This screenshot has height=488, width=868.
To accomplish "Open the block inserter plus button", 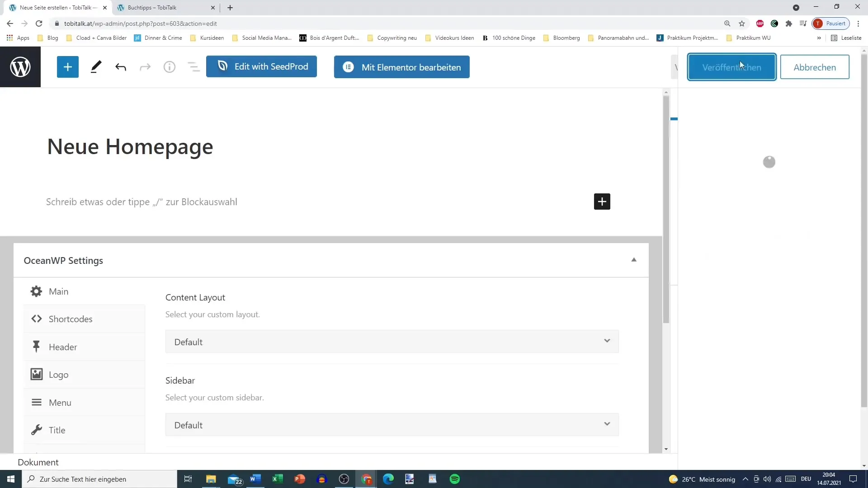I will point(68,67).
